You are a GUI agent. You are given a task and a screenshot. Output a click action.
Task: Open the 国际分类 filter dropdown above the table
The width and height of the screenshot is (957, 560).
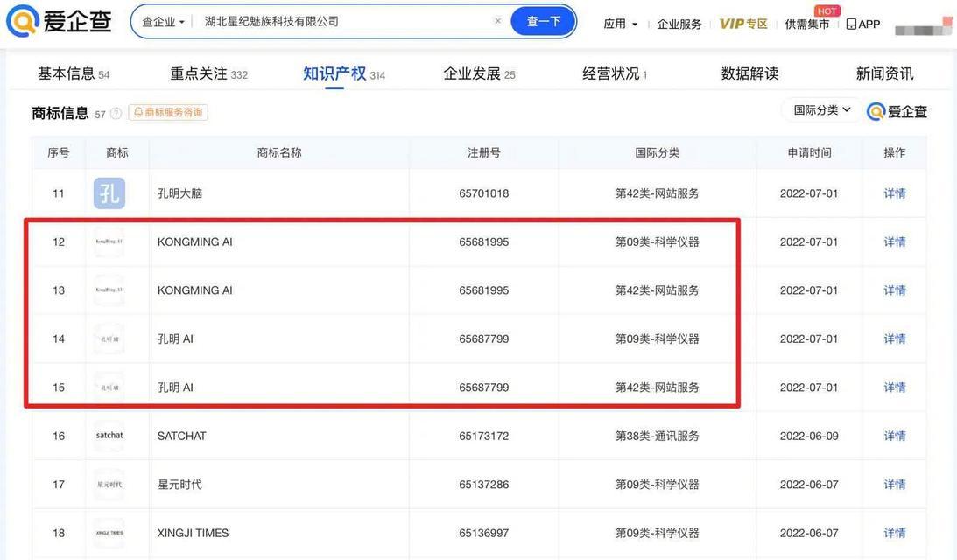point(821,109)
